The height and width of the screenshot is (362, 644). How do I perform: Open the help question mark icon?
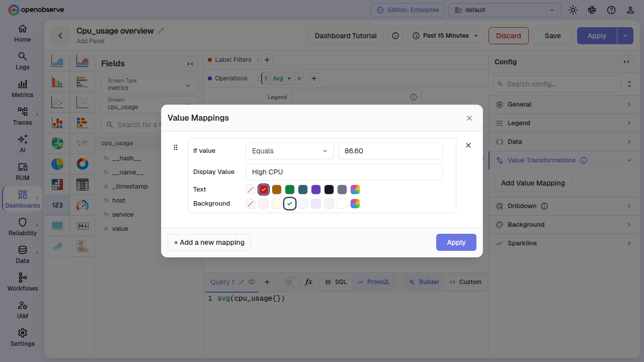click(x=611, y=10)
